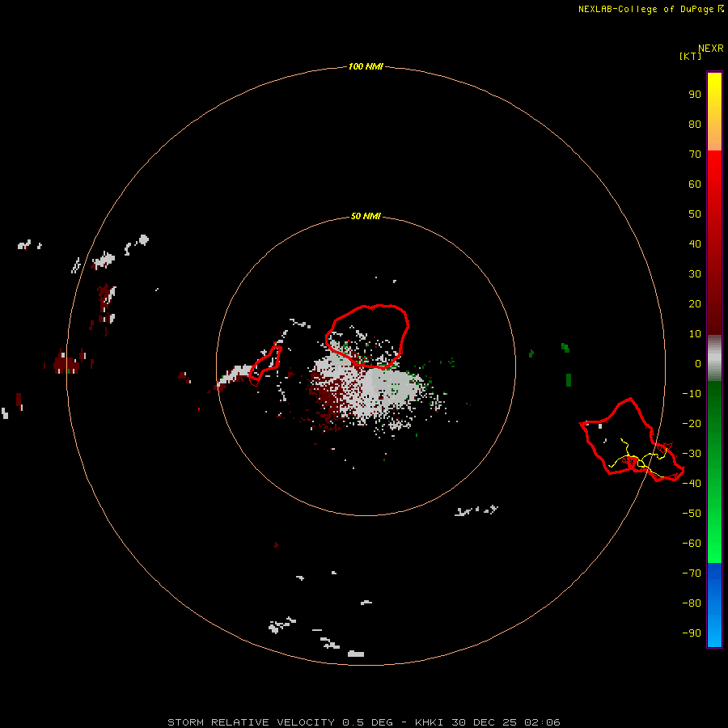Click the 100 NMI range ring label

(x=366, y=67)
